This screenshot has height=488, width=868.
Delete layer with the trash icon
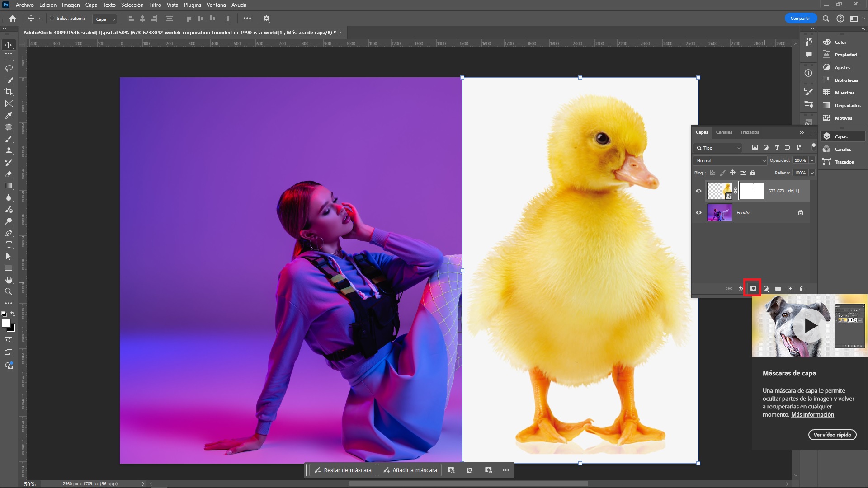[802, 288]
